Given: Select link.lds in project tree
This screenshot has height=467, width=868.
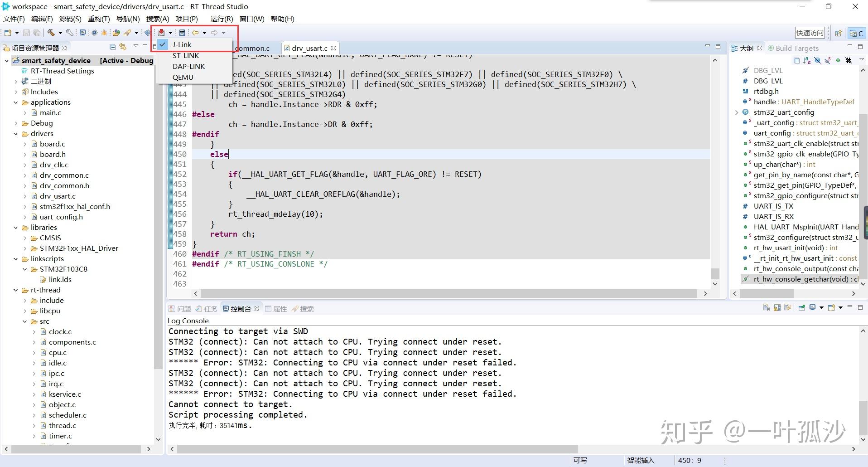Looking at the screenshot, I should [60, 280].
